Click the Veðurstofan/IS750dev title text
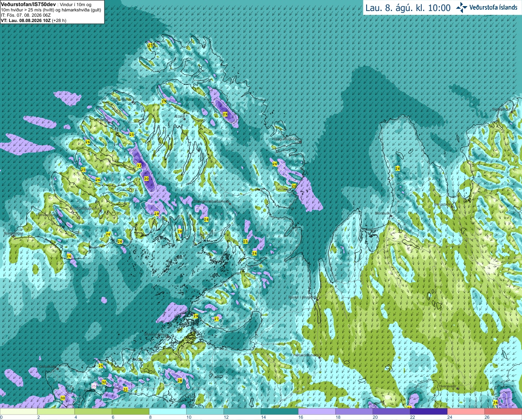 pos(28,4)
